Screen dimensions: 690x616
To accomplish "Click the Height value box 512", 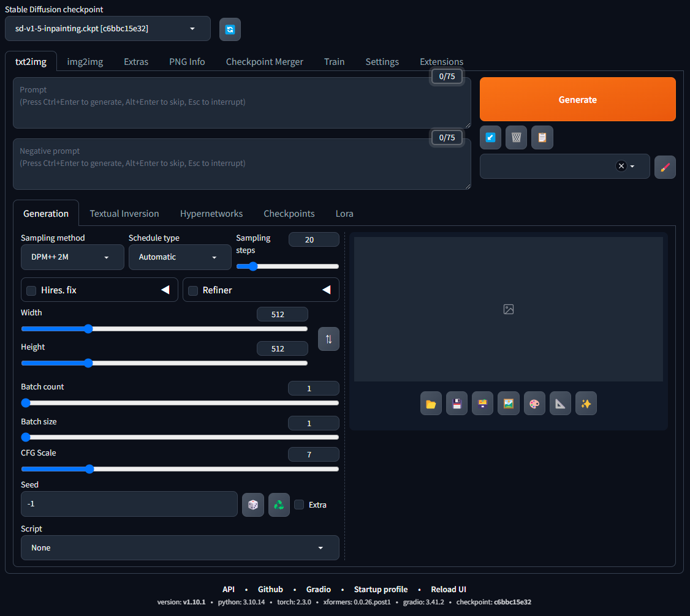I will pos(282,348).
